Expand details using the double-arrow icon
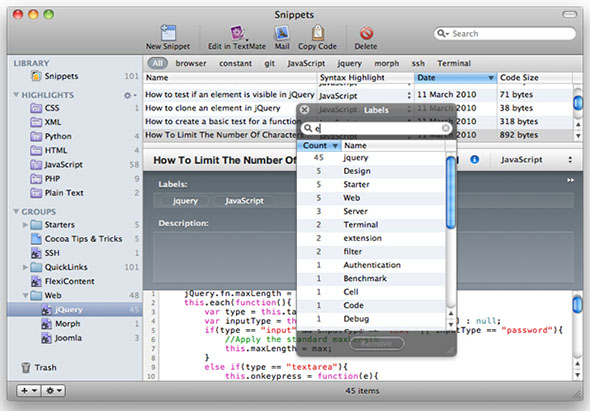 tap(570, 180)
